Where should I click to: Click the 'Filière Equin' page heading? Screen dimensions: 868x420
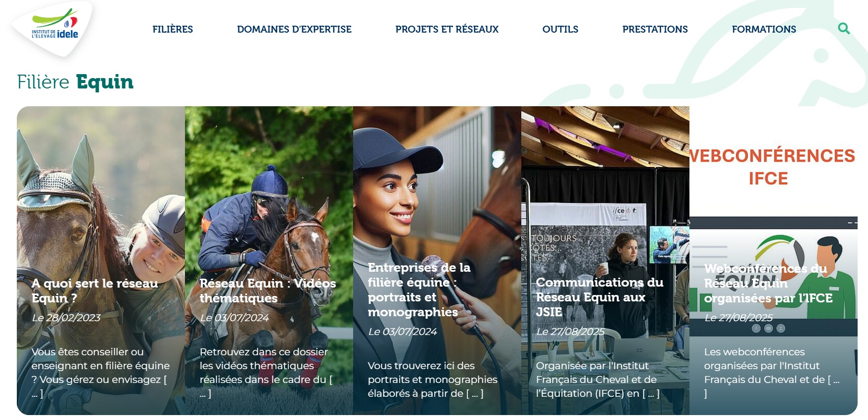click(x=75, y=82)
